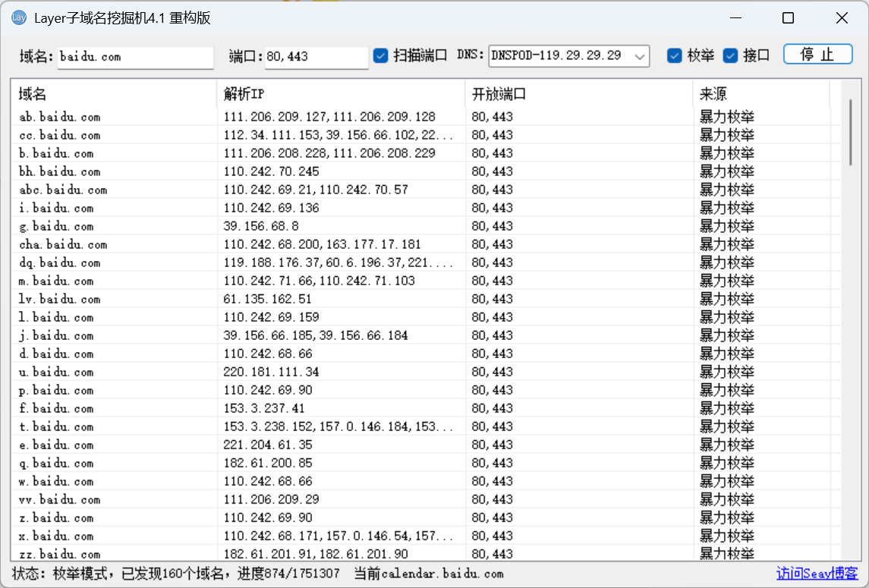This screenshot has height=588, width=869.
Task: Click status text 当前calendar.baidu.com
Action: coord(428,574)
